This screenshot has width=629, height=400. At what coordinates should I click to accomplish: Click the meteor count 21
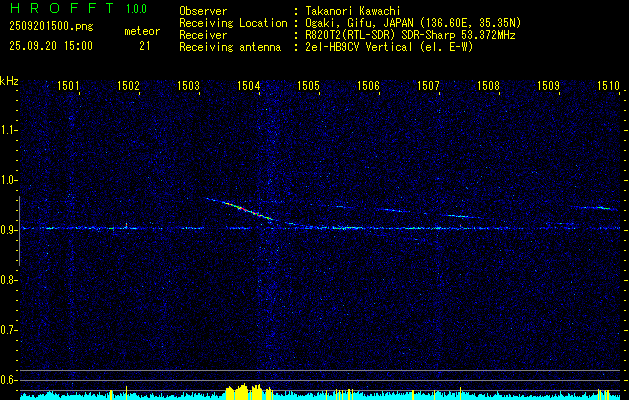click(145, 46)
